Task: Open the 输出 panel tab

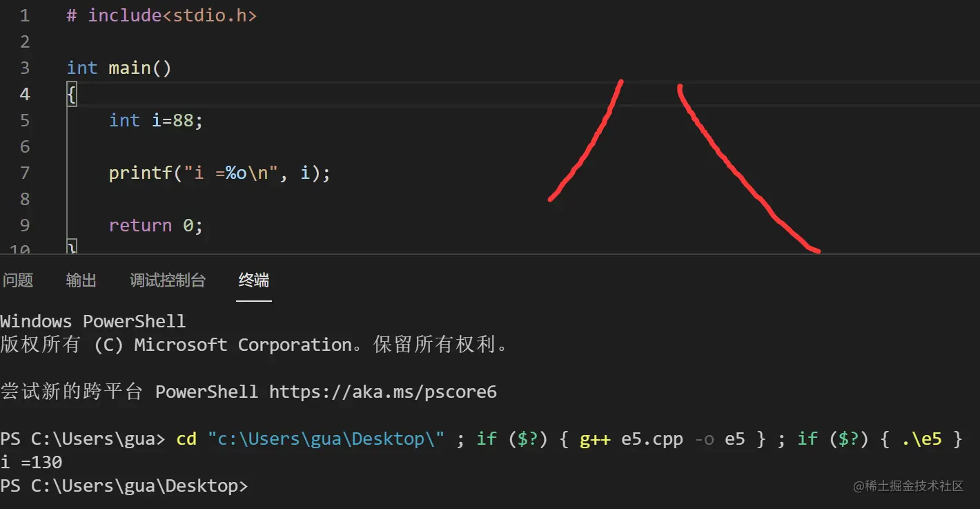Action: coord(81,280)
